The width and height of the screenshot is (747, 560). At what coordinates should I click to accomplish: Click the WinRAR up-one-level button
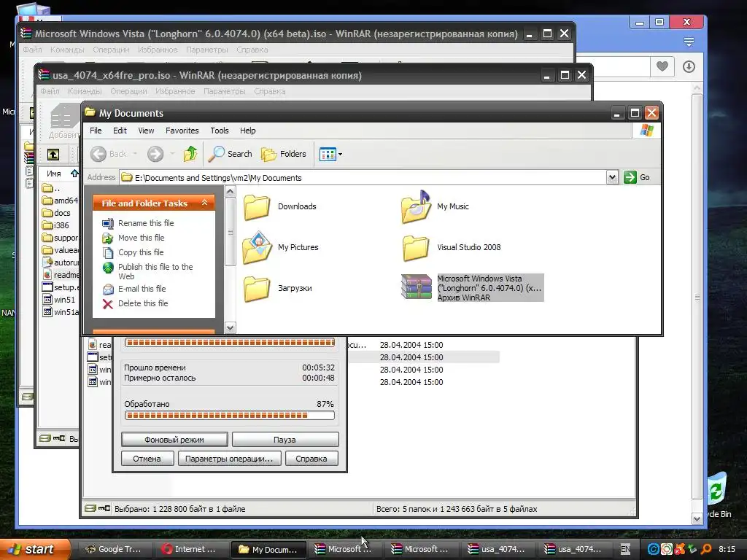click(x=53, y=155)
